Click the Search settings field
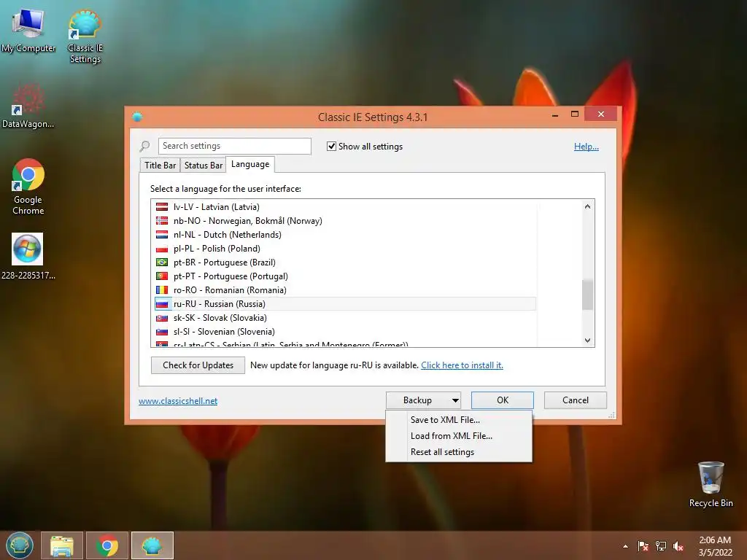The image size is (747, 560). [x=234, y=146]
